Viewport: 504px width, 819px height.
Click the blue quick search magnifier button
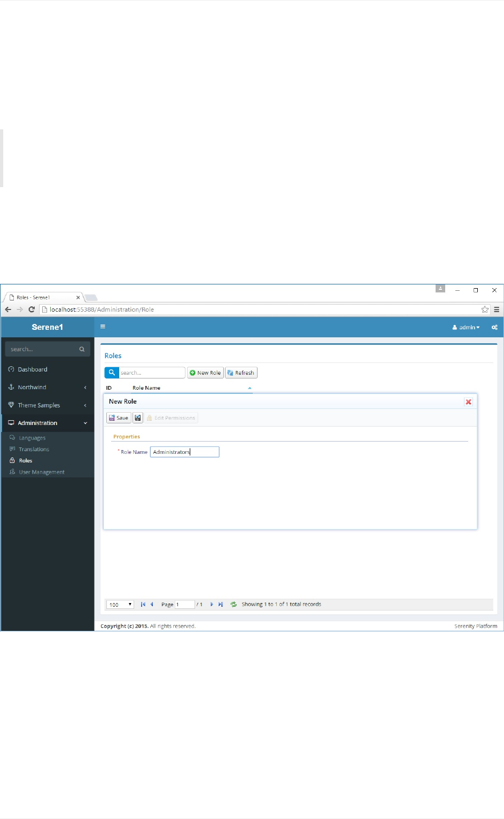click(111, 373)
